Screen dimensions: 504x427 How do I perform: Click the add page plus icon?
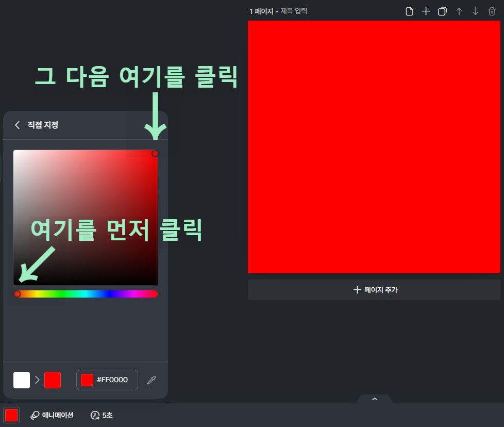pos(426,11)
